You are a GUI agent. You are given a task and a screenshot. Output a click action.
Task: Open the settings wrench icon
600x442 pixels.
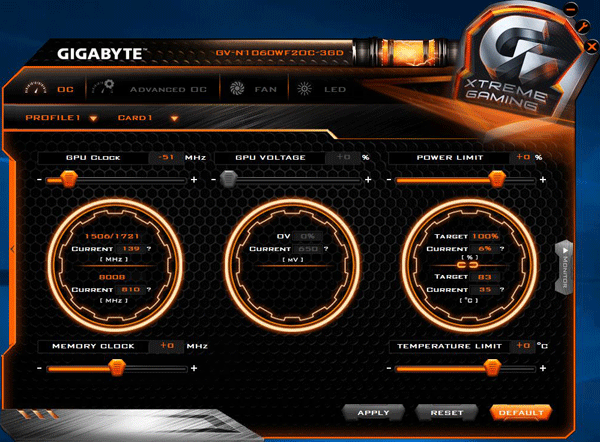(x=583, y=27)
